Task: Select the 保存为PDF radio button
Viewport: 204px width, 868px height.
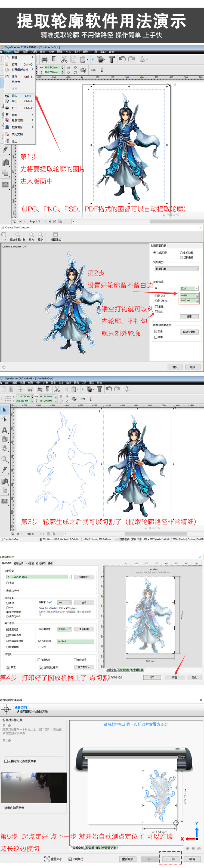Action: click(7, 616)
